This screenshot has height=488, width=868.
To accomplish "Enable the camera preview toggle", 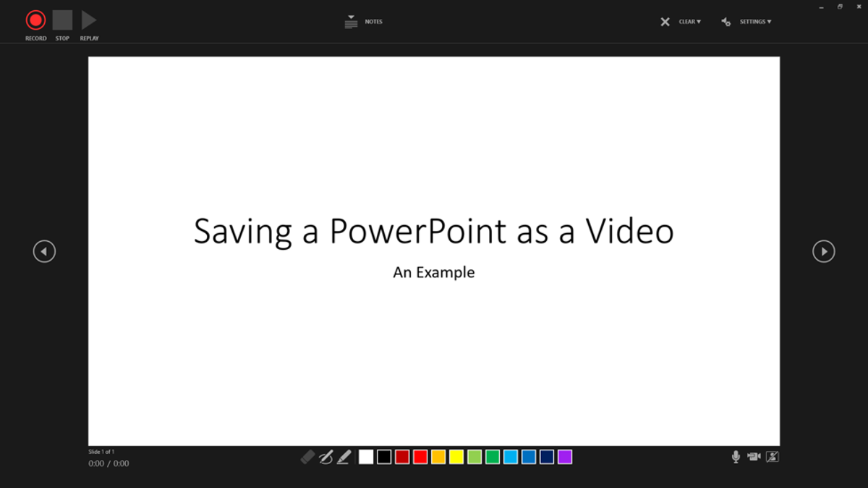I will pyautogui.click(x=773, y=457).
